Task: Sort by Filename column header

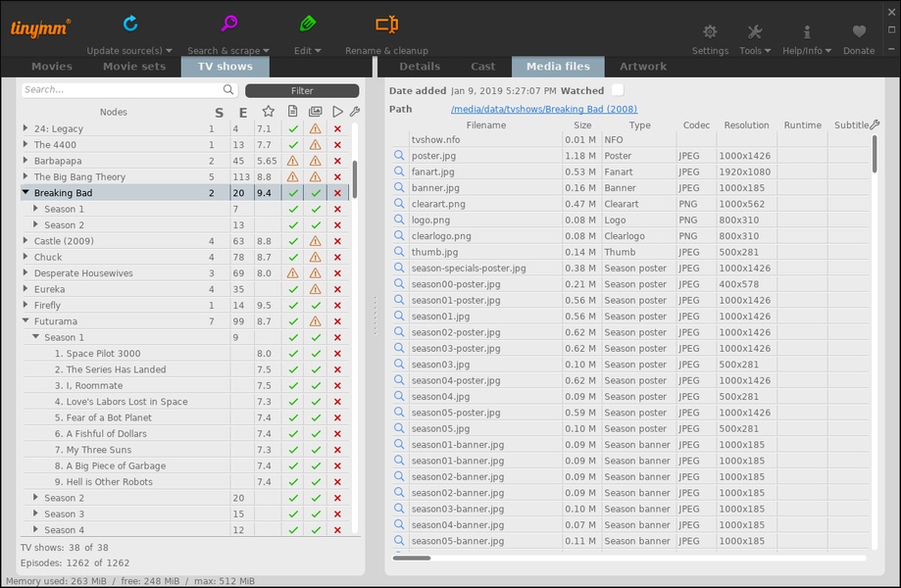Action: 486,125
